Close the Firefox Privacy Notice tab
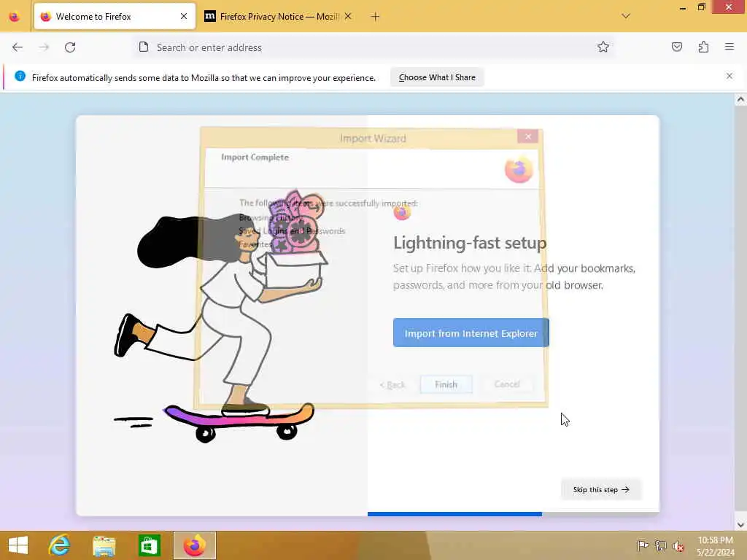 [x=348, y=16]
